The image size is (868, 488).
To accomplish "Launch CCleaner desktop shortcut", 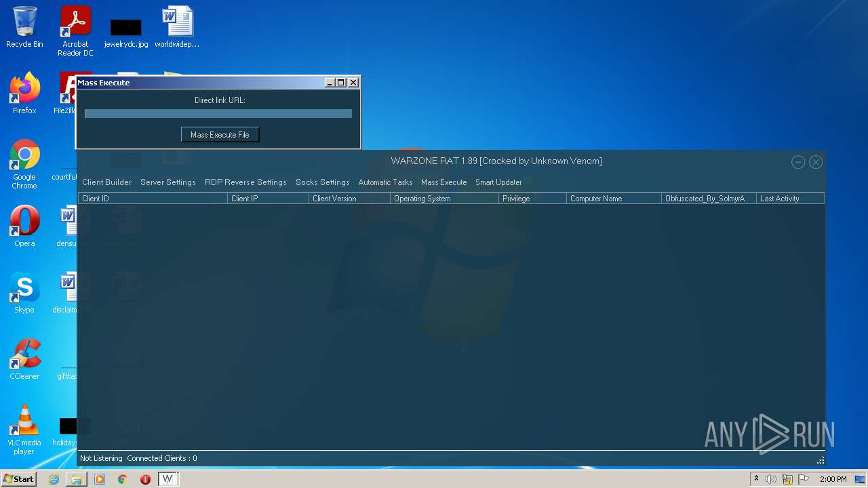I will click(24, 359).
